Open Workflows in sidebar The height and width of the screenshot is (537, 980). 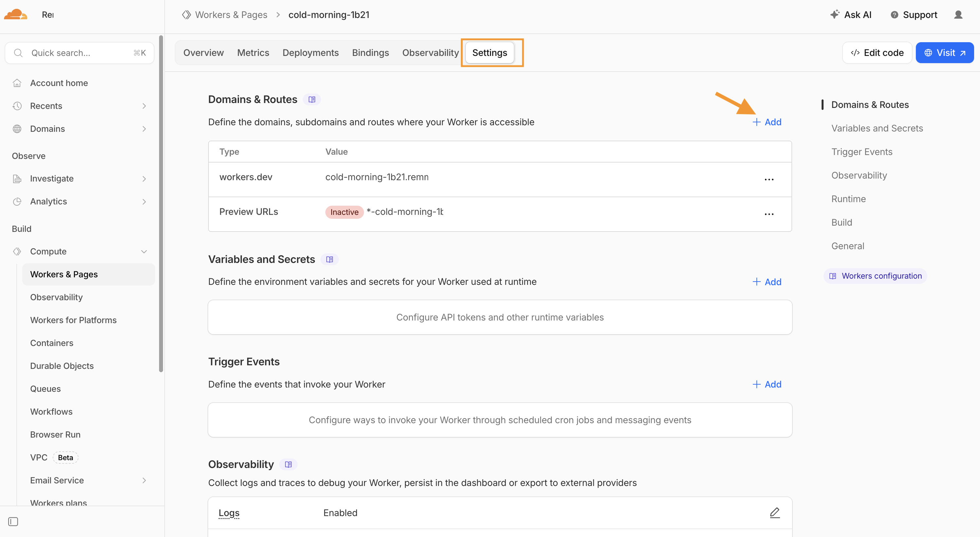(x=51, y=412)
